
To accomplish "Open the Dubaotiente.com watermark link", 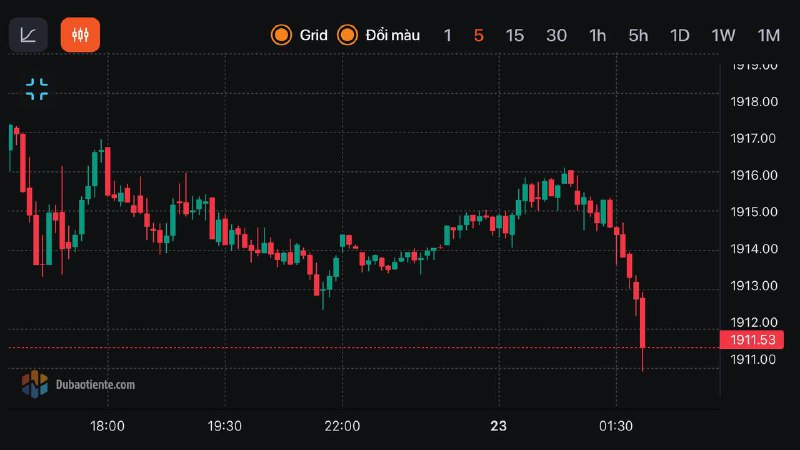I will 96,384.
